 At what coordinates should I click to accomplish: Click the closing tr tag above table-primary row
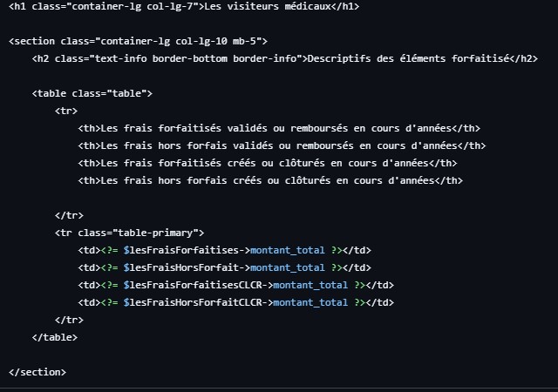coord(69,215)
